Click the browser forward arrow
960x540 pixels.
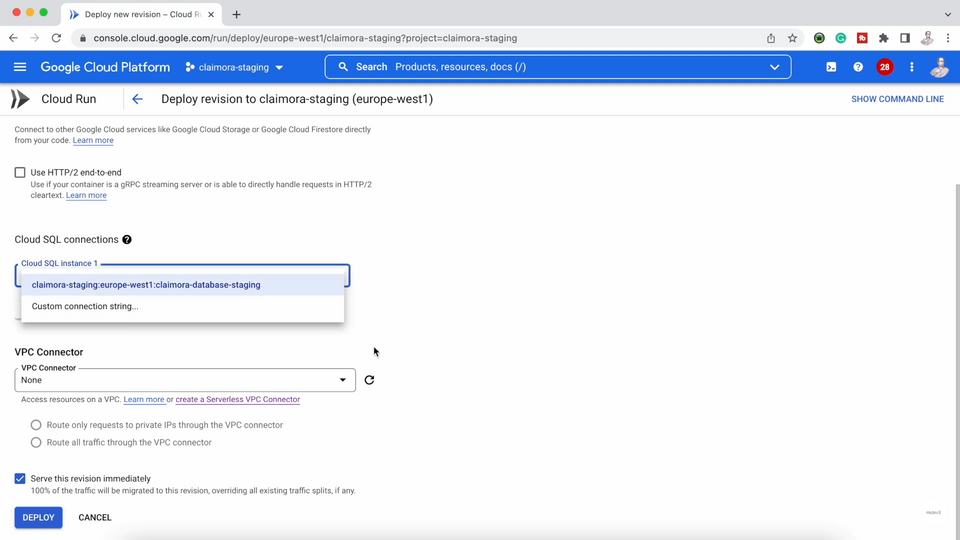35,38
